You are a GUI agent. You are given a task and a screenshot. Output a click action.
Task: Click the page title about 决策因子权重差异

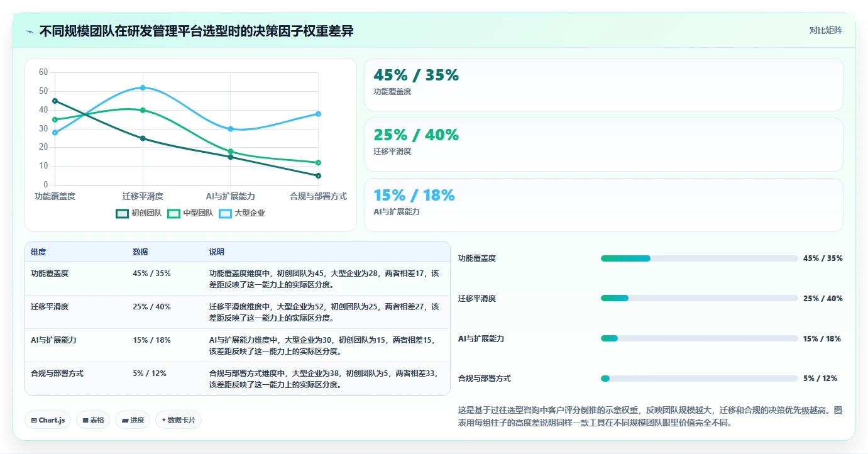196,31
